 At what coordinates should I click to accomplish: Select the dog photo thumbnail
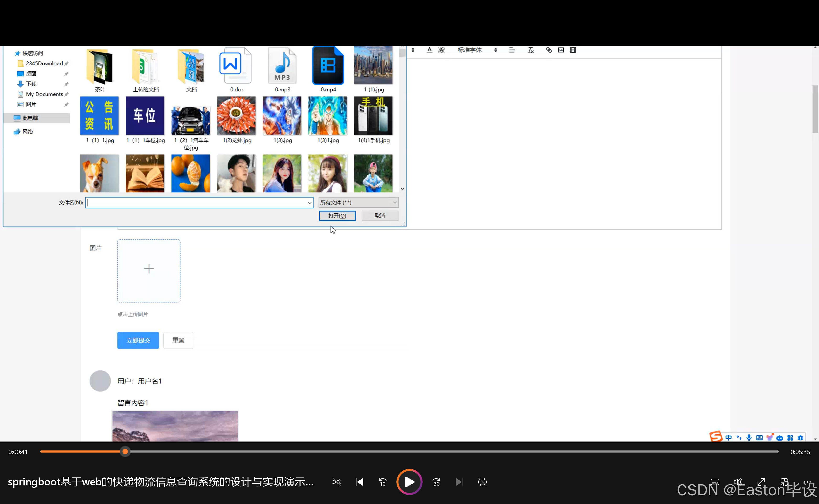[100, 173]
